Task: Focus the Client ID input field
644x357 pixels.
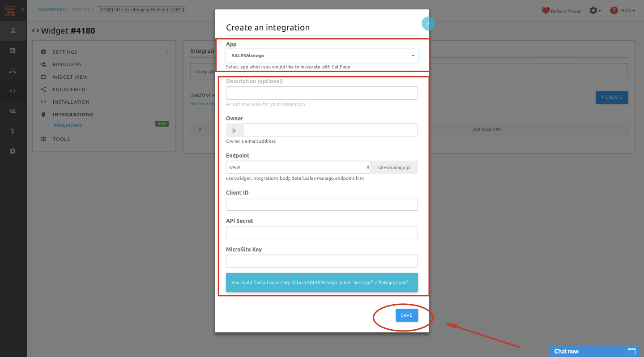Action: pos(322,204)
